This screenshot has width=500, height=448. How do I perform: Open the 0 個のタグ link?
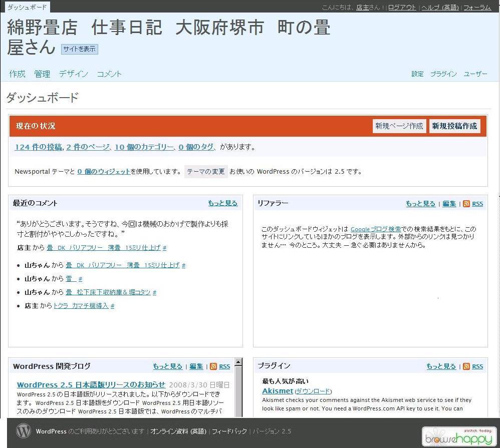(x=196, y=147)
